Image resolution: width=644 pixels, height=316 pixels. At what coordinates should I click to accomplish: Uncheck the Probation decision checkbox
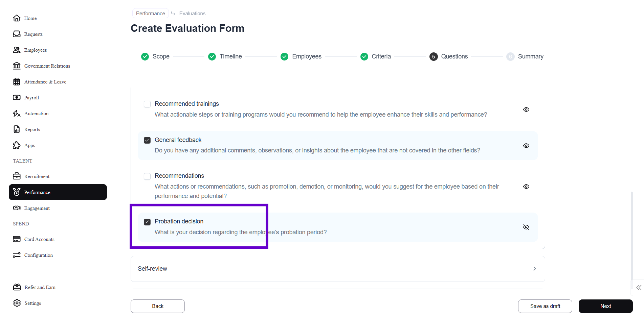(147, 222)
